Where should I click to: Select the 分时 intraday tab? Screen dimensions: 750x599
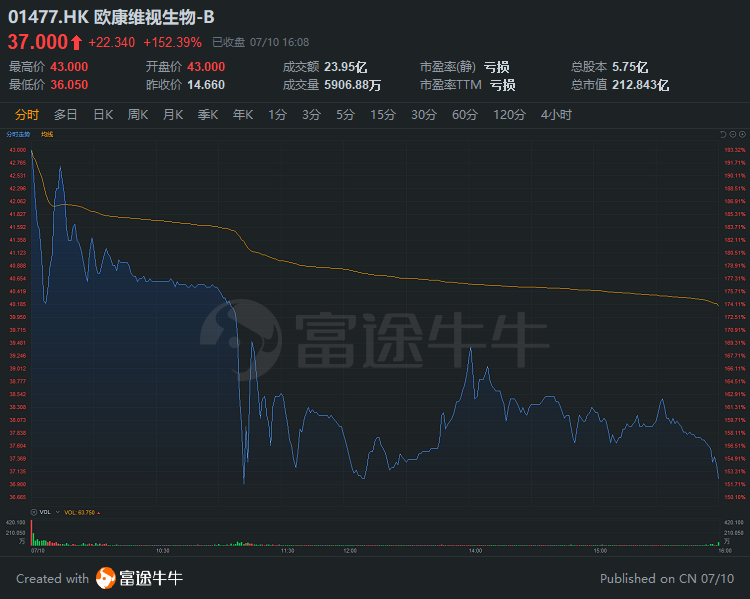27,115
